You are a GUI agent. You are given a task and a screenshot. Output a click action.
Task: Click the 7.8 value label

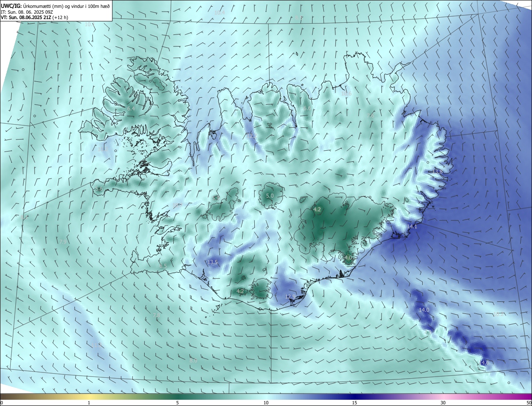[156, 316]
